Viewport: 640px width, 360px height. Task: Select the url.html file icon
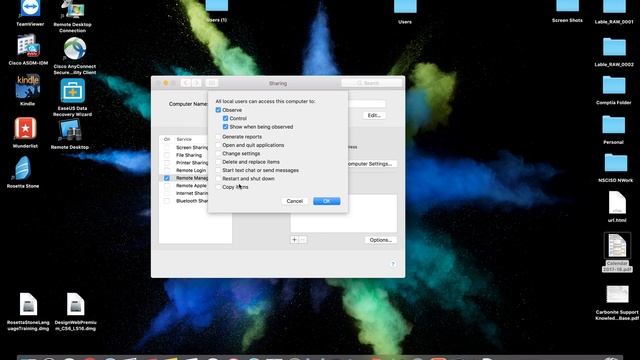click(617, 203)
